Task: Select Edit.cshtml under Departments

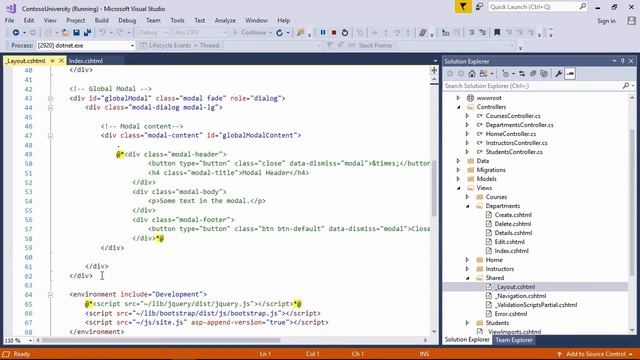Action: click(509, 242)
